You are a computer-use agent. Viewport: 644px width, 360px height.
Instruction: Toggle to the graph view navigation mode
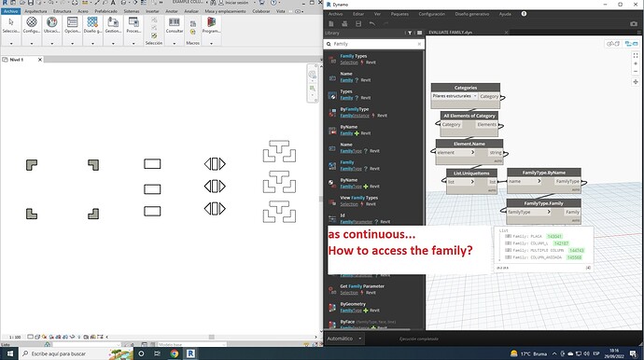tap(631, 44)
